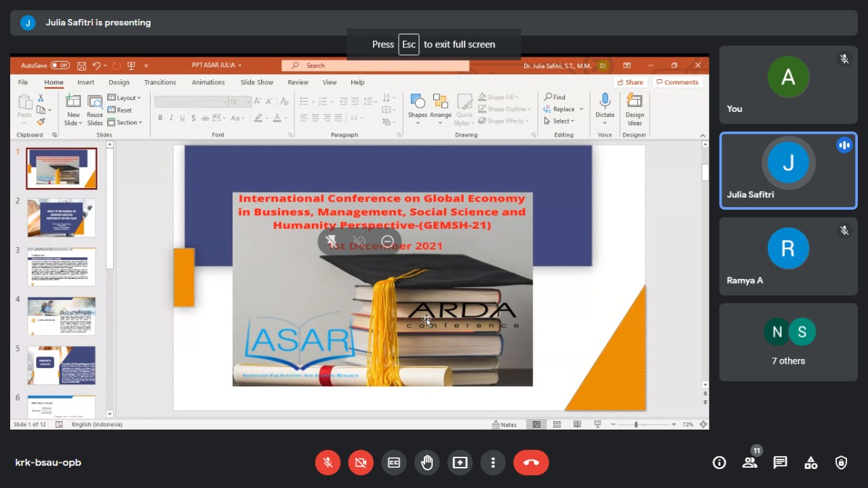Open the Review tab
This screenshot has height=488, width=868.
[x=298, y=82]
